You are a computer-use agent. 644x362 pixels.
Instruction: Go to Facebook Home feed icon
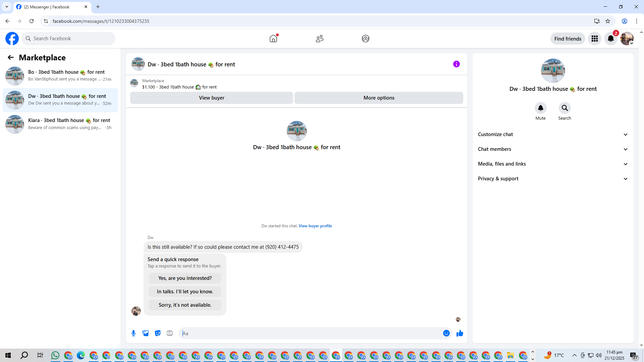click(273, 39)
